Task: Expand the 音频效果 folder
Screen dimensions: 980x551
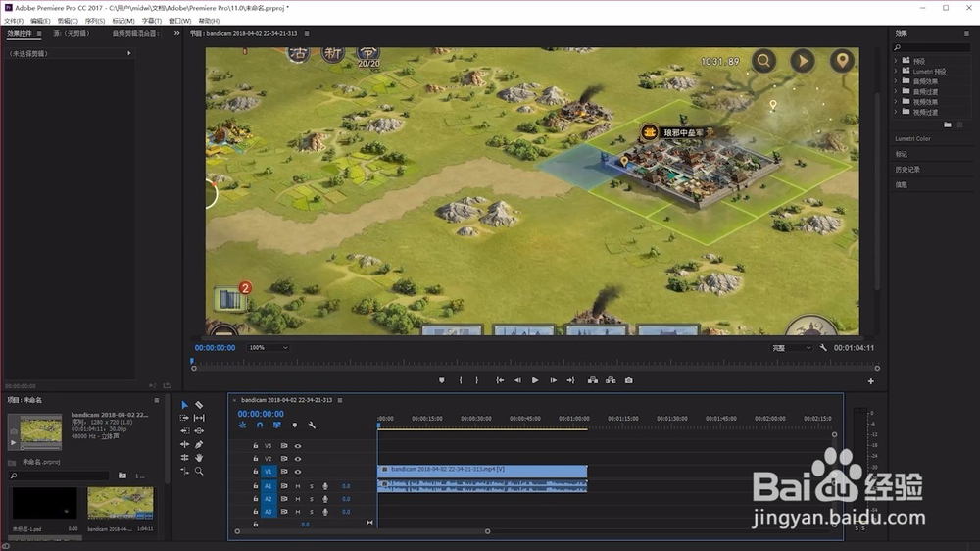Action: pos(896,81)
